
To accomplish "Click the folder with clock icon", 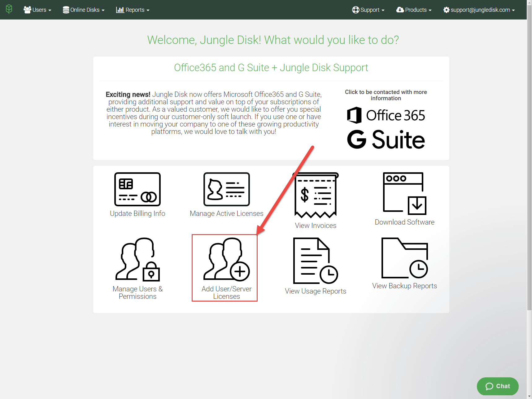I will [x=405, y=258].
